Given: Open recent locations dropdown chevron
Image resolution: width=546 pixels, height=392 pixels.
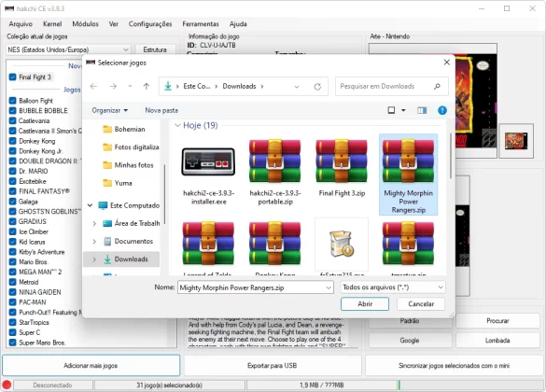Looking at the screenshot, I should coord(130,86).
